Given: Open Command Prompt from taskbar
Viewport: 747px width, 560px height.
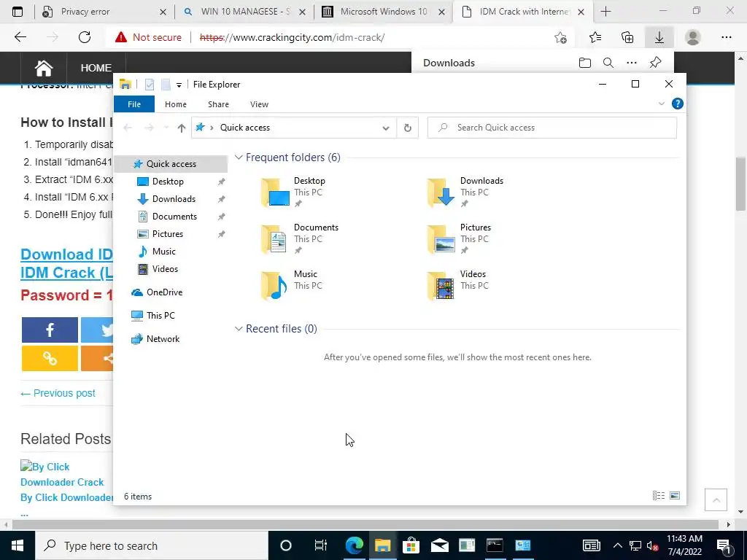Looking at the screenshot, I should click(x=495, y=545).
